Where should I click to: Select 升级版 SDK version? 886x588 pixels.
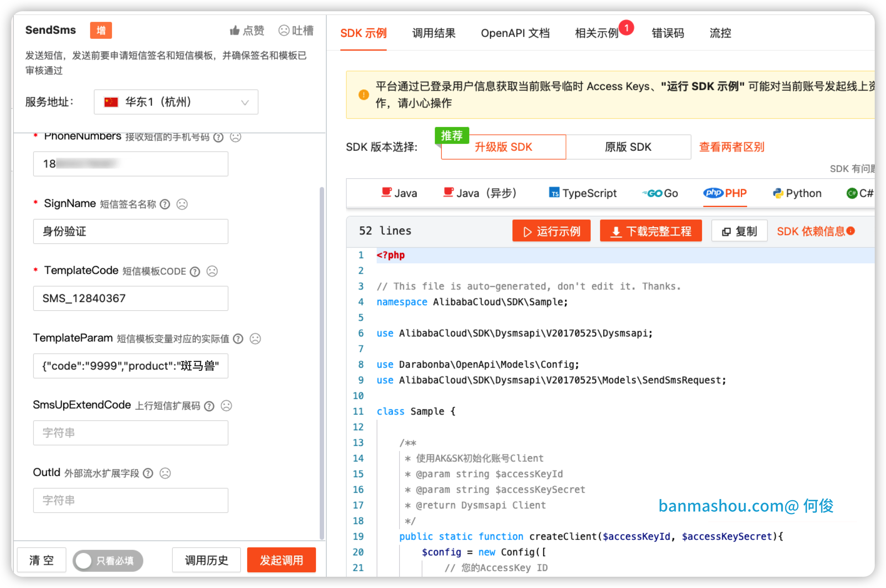503,147
